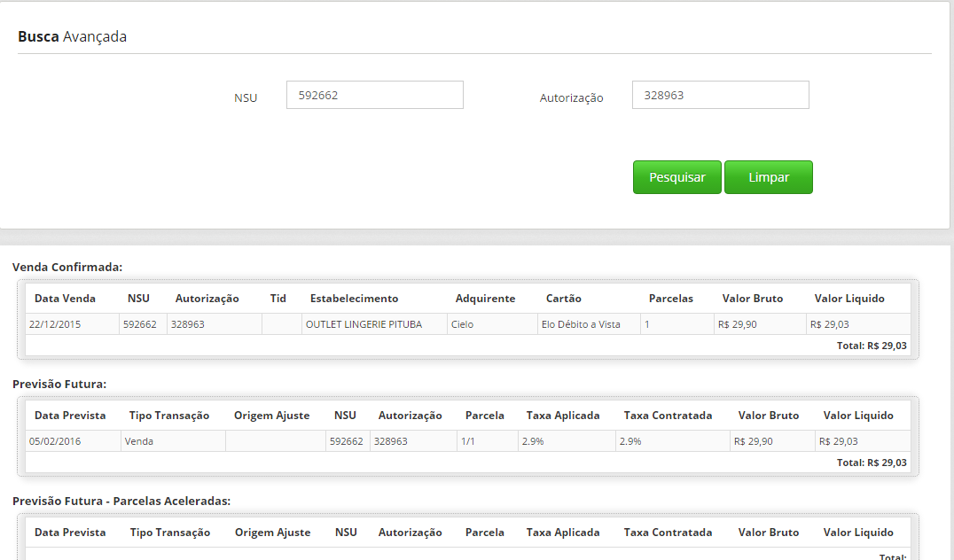
Task: Select the 1/1 parcela cell
Action: tap(488, 441)
